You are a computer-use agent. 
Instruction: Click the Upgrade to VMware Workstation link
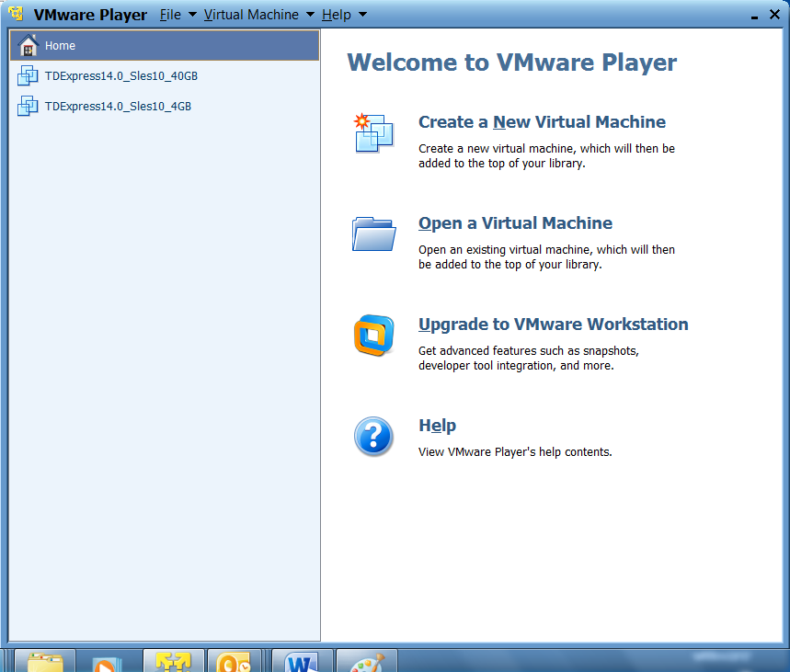(553, 324)
